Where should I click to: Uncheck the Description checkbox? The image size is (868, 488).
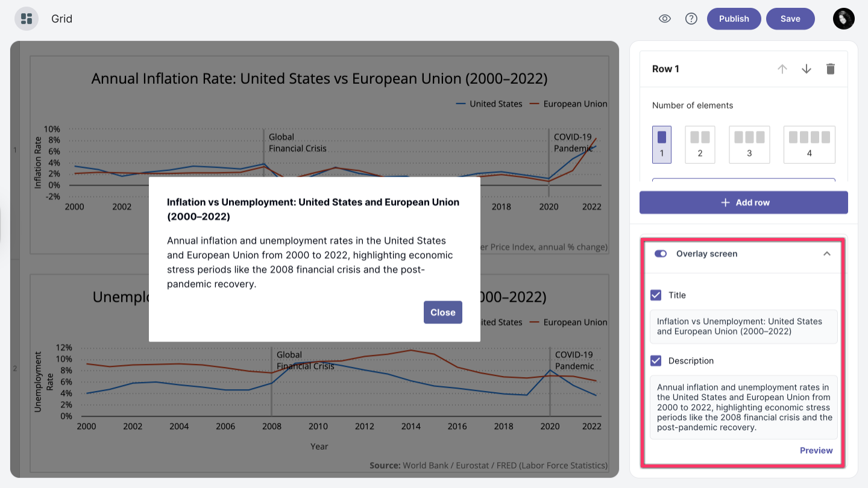656,361
